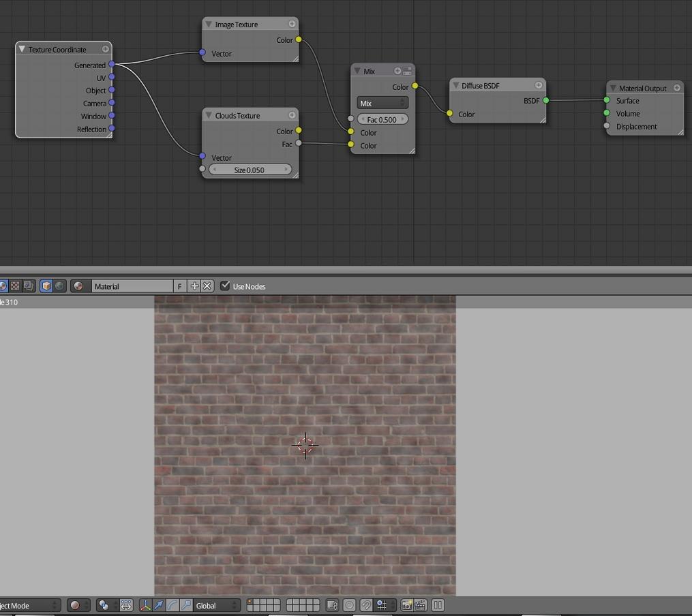Click Mix node Color output socket
Screen dimensions: 692x616
[x=415, y=86]
